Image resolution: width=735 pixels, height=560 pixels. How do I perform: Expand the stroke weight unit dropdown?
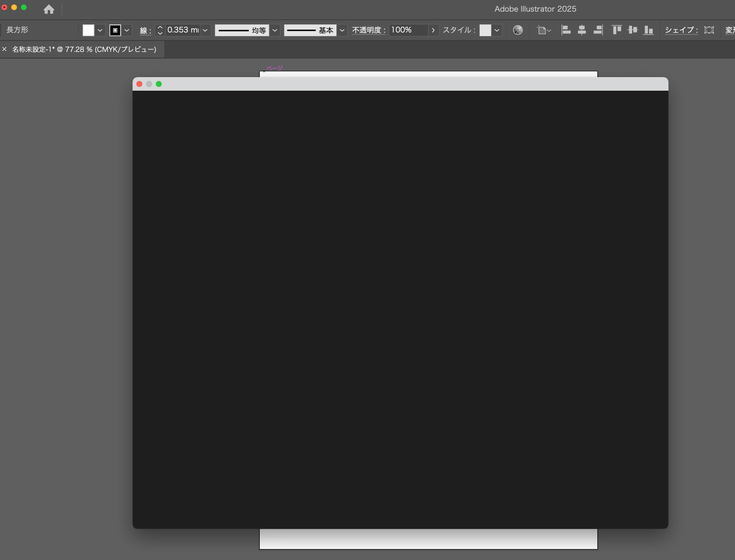tap(205, 30)
